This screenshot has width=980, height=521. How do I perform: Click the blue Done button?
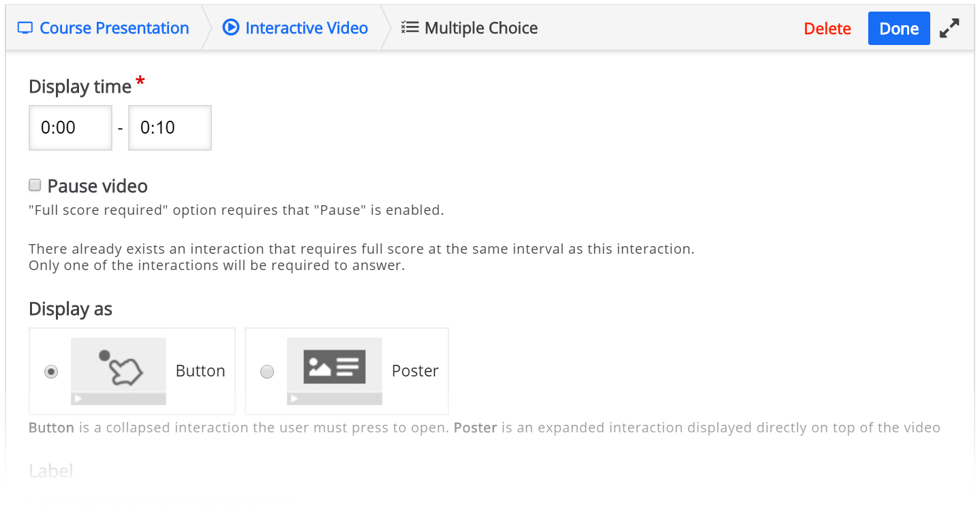899,29
